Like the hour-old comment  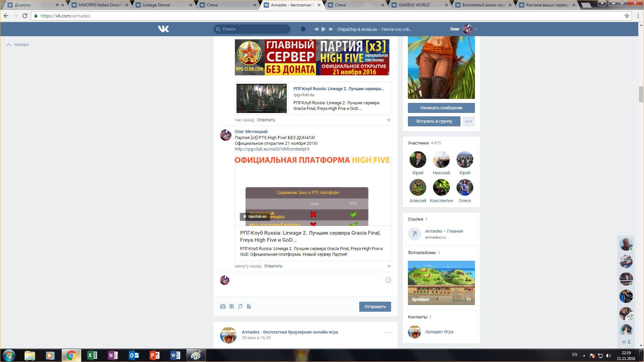[389, 120]
